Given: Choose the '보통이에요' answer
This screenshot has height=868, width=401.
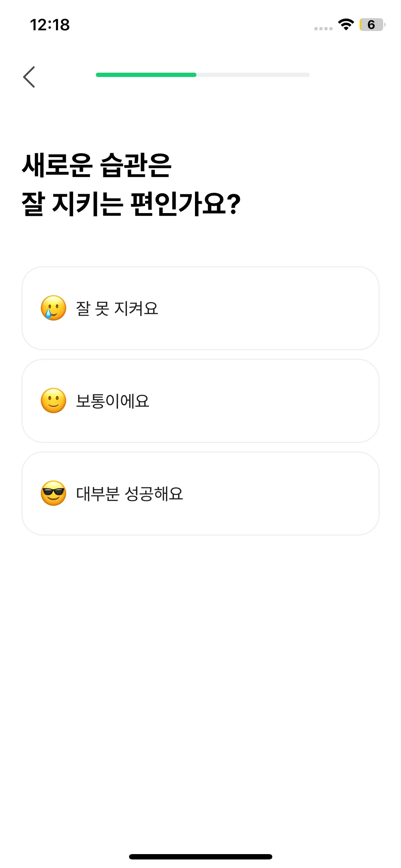Looking at the screenshot, I should click(113, 401).
